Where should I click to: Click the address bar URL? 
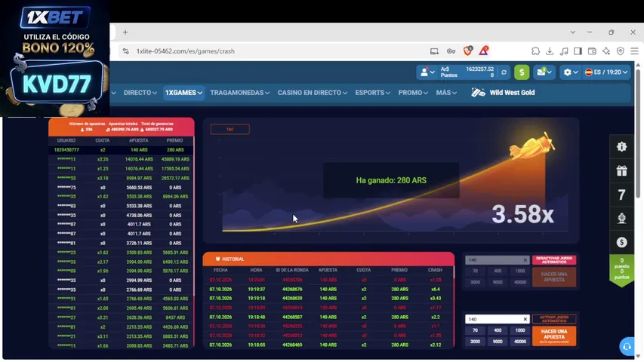(186, 51)
